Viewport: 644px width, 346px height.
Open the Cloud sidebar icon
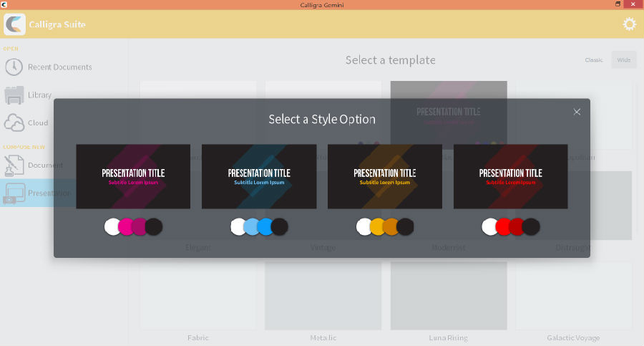point(14,122)
